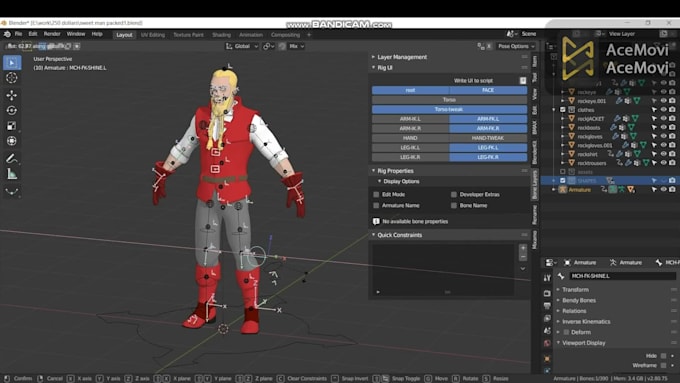Click the Armature breadcrumb object icon
Screen dimensions: 680x383
coord(567,262)
